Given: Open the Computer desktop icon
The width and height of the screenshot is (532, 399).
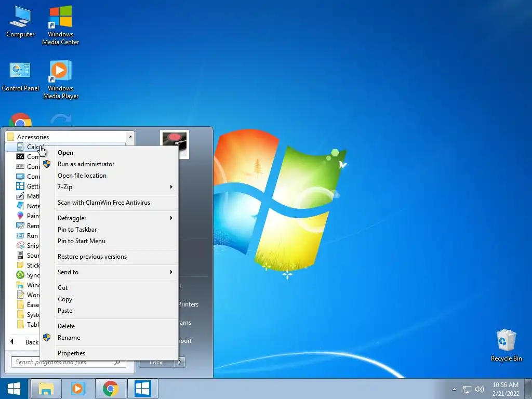Looking at the screenshot, I should 20,22.
